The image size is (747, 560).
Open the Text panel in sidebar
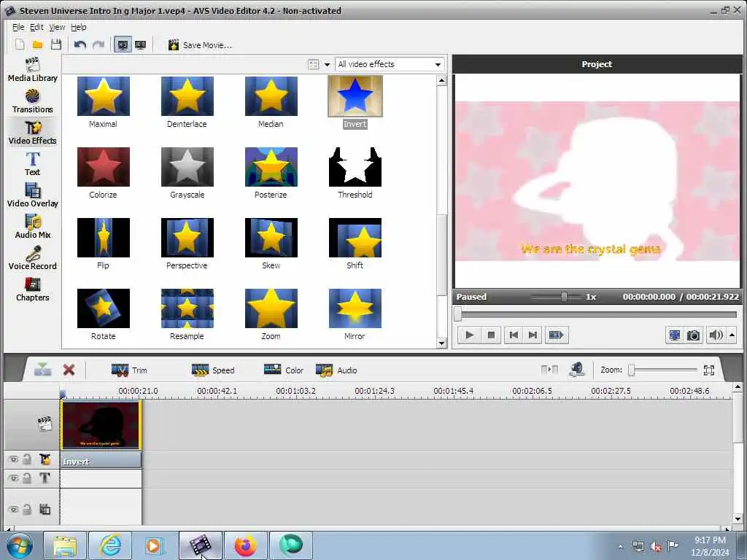tap(32, 164)
